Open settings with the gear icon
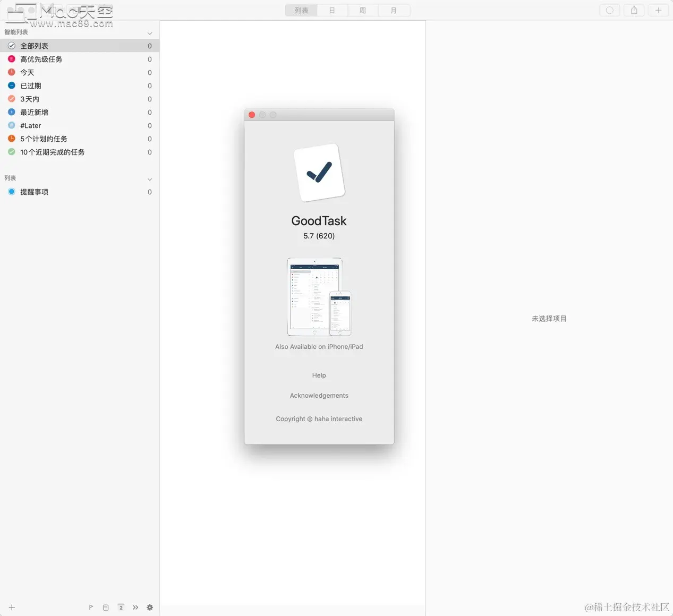 pos(150,607)
